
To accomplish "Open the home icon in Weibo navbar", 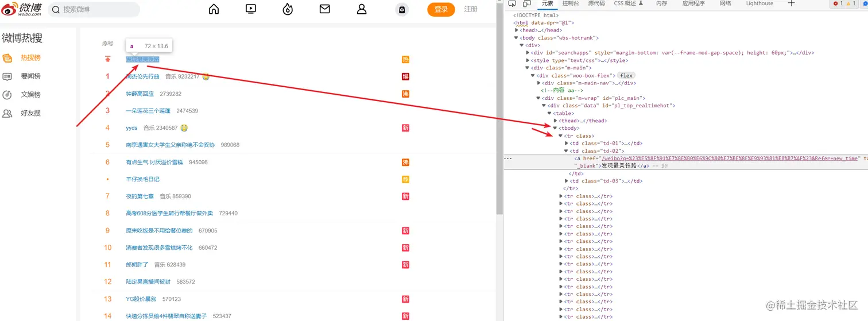I will click(x=214, y=9).
